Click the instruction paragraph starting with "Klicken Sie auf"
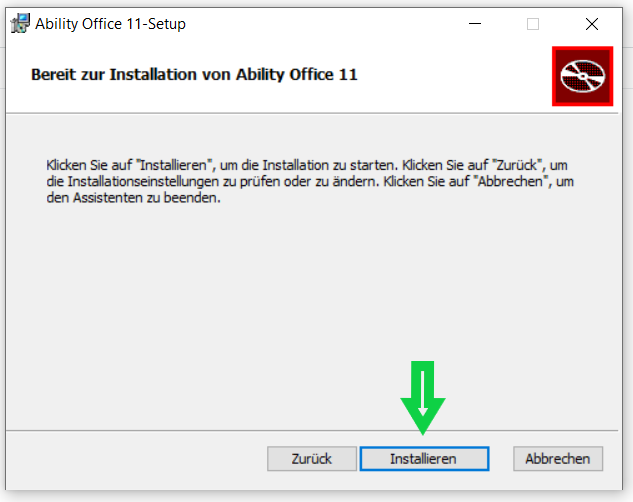The width and height of the screenshot is (633, 502). click(x=310, y=182)
